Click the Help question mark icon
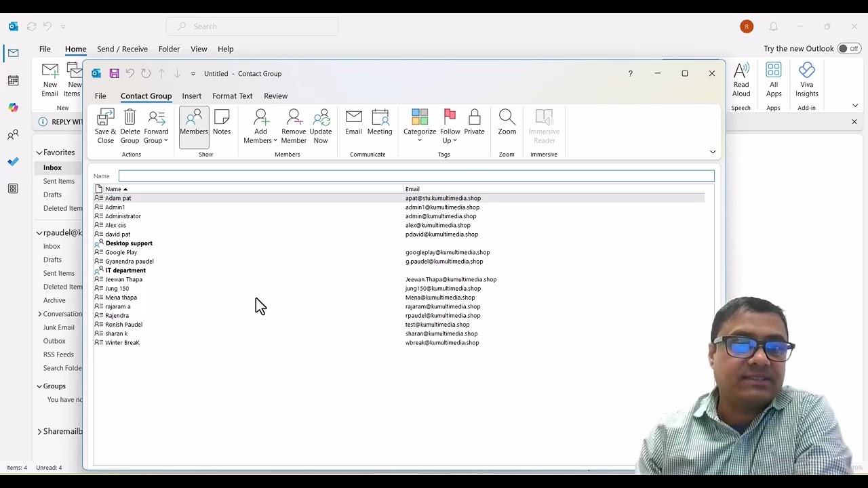Image resolution: width=868 pixels, height=488 pixels. (630, 73)
